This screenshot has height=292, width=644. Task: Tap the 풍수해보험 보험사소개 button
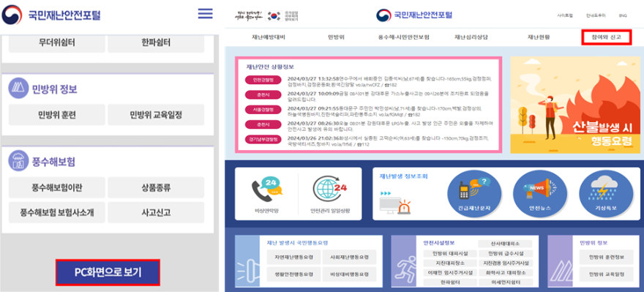pyautogui.click(x=57, y=212)
